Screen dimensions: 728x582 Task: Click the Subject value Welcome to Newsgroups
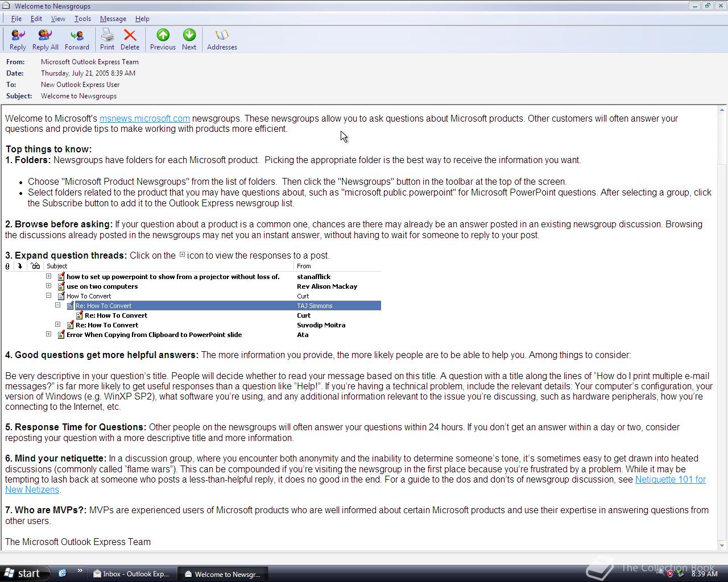tap(78, 96)
